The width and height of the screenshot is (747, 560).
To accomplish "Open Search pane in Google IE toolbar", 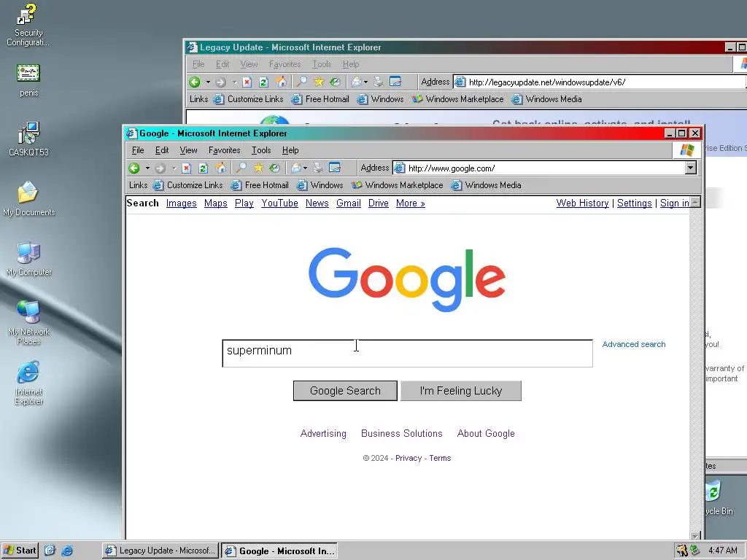I will tap(242, 168).
